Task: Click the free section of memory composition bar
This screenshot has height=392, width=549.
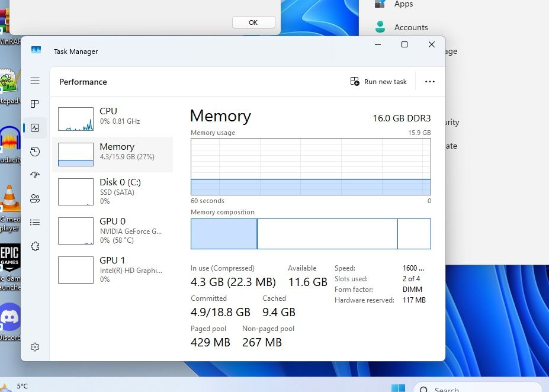Action: (414, 234)
